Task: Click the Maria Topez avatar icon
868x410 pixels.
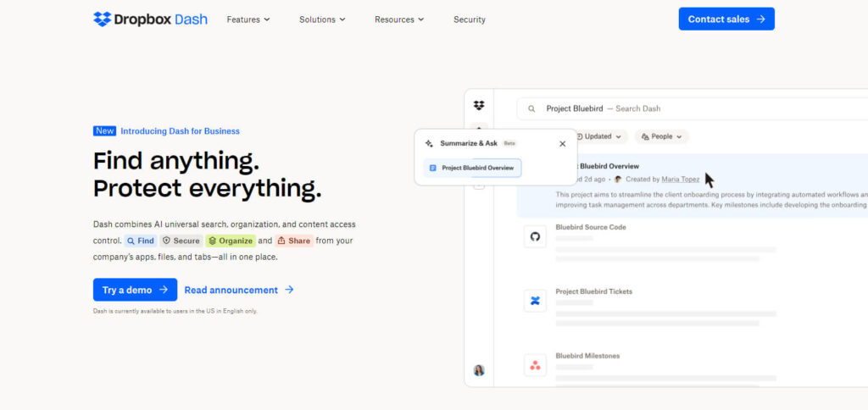Action: pos(618,180)
